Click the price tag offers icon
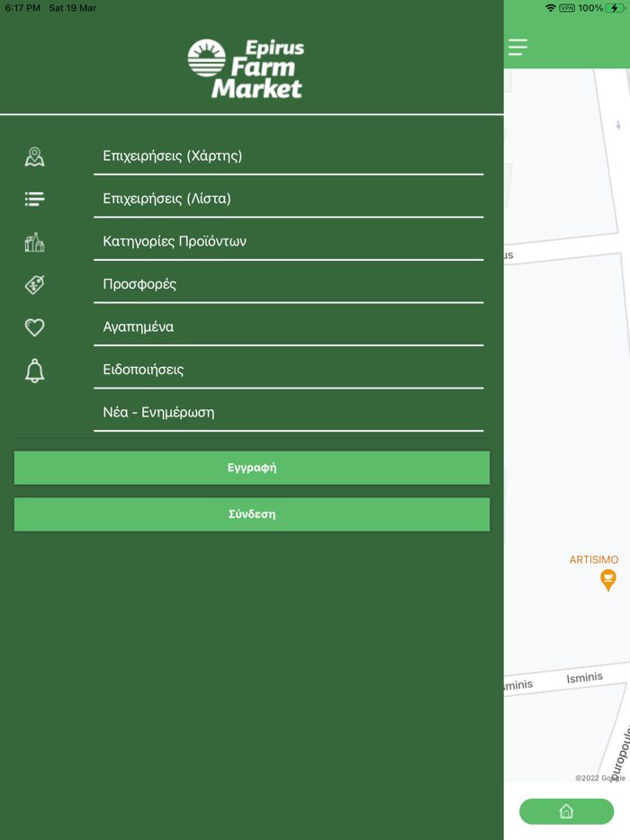 tap(35, 284)
